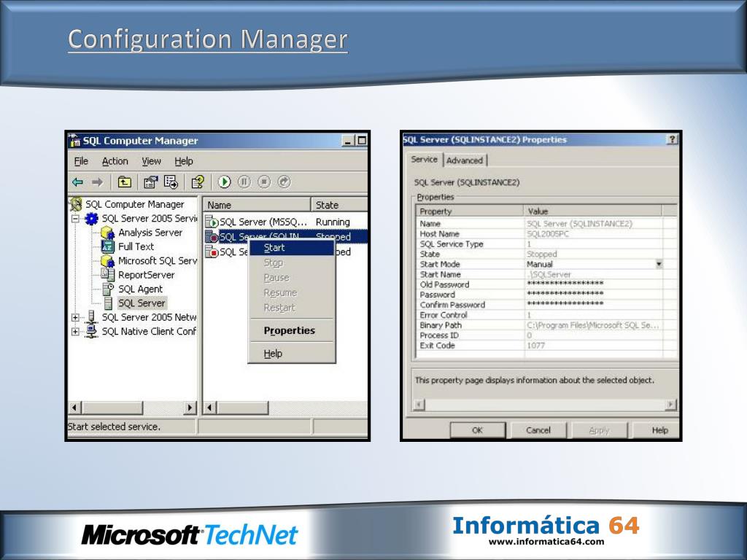Viewport: 747px width, 560px height.
Task: Choose Properties from the context menu
Action: pos(292,330)
